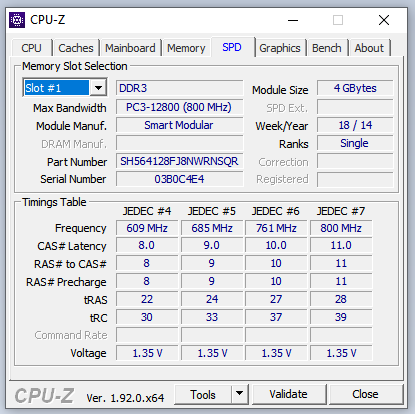Viewport: 415px width, 414px height.
Task: Click the Close button at bottom
Action: click(x=365, y=394)
